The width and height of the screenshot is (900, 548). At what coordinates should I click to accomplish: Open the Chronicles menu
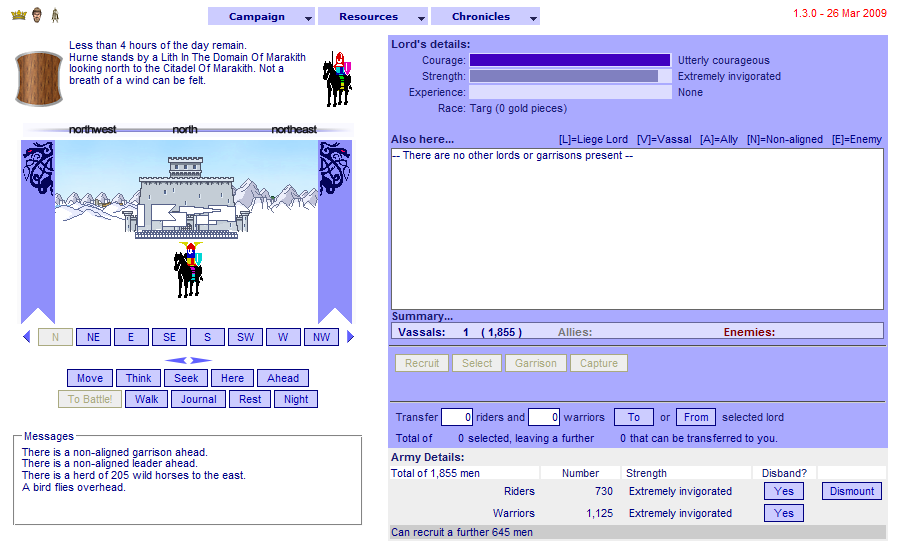pyautogui.click(x=480, y=17)
